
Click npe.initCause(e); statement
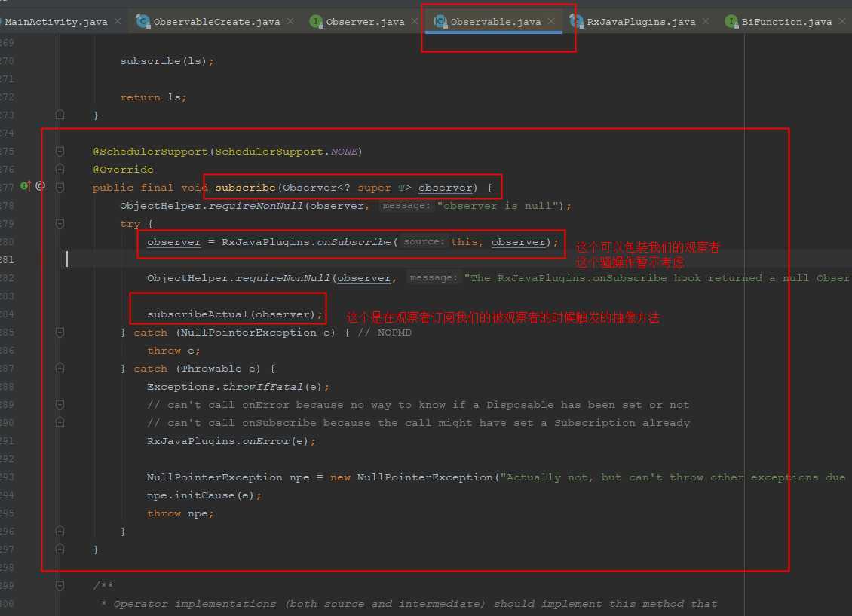click(204, 495)
